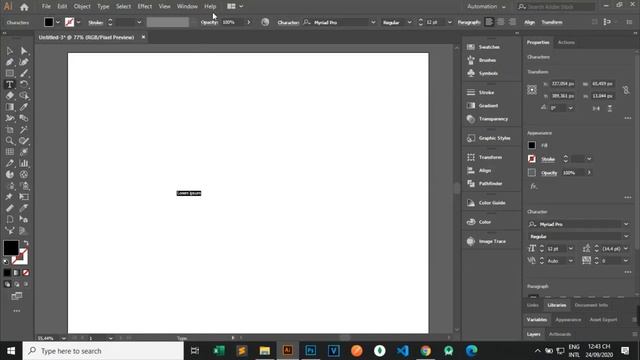Go to Illustrator Home screen icon

coord(24,7)
